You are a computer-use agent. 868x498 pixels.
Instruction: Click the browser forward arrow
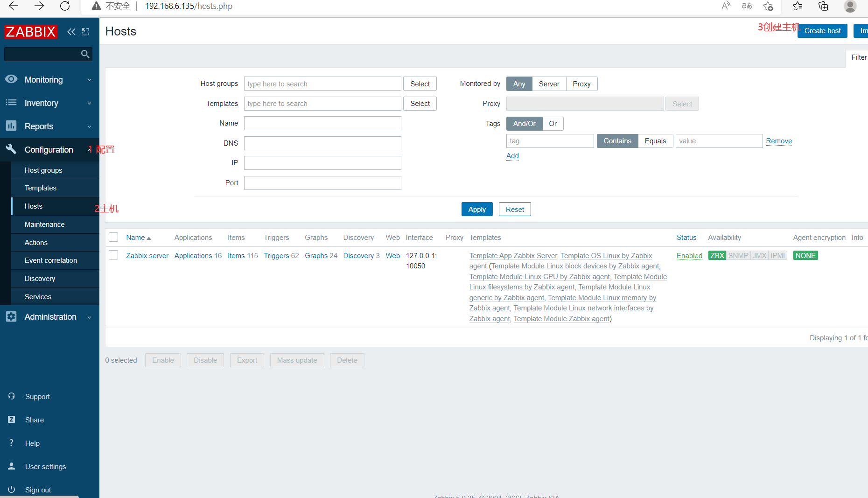pos(39,6)
